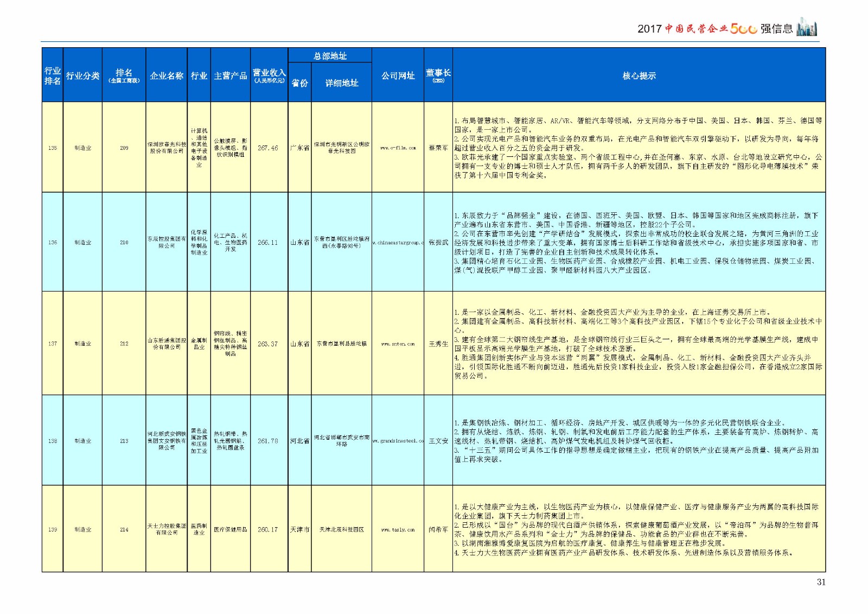Click chairman name '王文安'

pos(438,441)
